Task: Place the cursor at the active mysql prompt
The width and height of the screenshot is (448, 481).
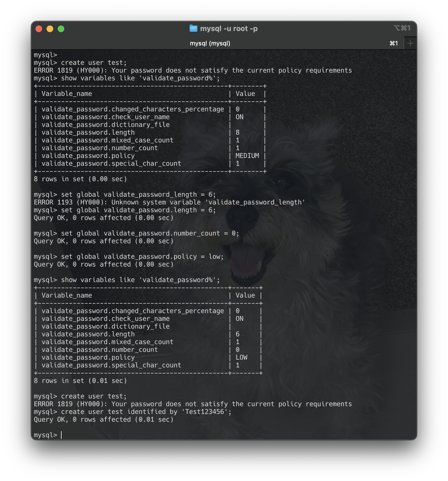Action: tap(62, 435)
